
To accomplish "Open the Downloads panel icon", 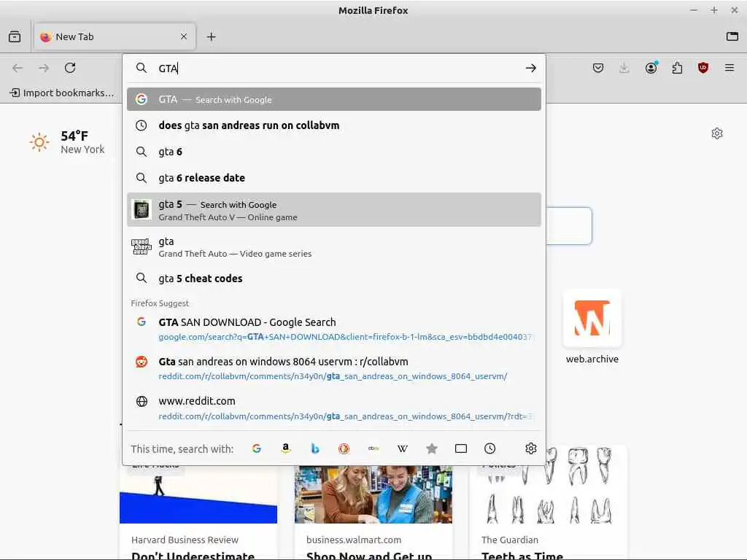I will coord(624,68).
